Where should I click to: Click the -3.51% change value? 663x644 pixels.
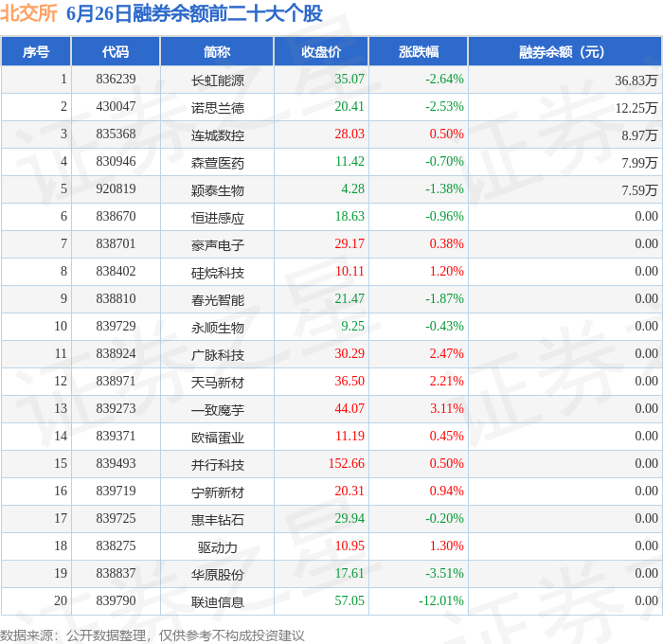point(444,574)
